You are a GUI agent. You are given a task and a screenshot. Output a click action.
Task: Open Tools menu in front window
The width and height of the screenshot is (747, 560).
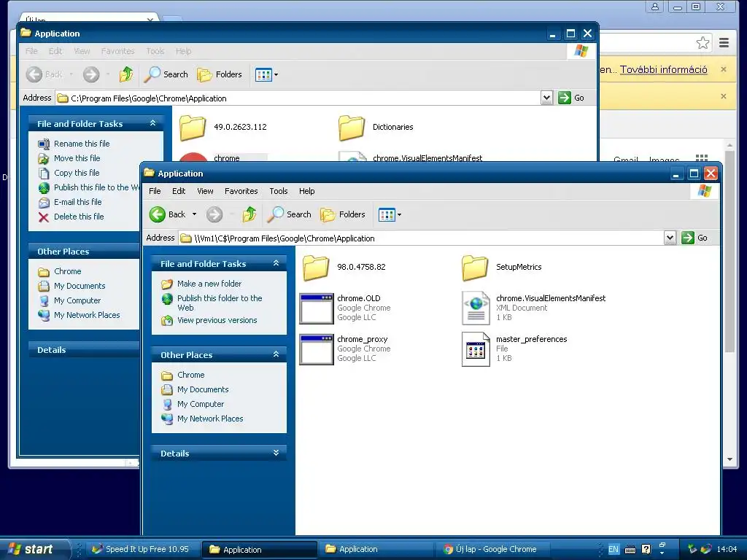(279, 191)
